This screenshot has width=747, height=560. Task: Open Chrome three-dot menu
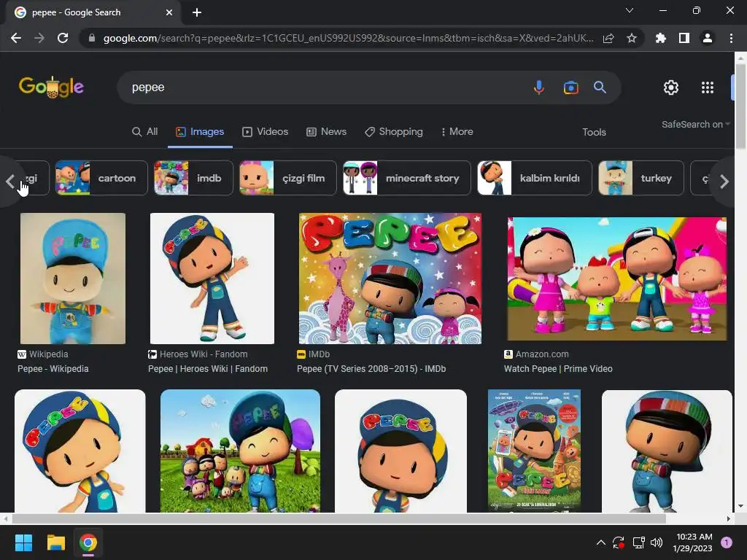[731, 38]
